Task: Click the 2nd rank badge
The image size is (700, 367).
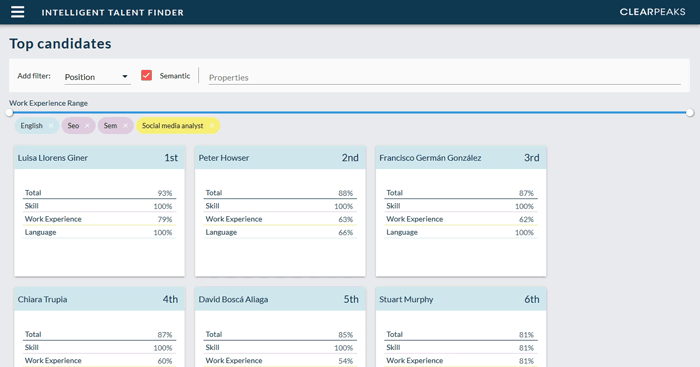Action: click(350, 158)
